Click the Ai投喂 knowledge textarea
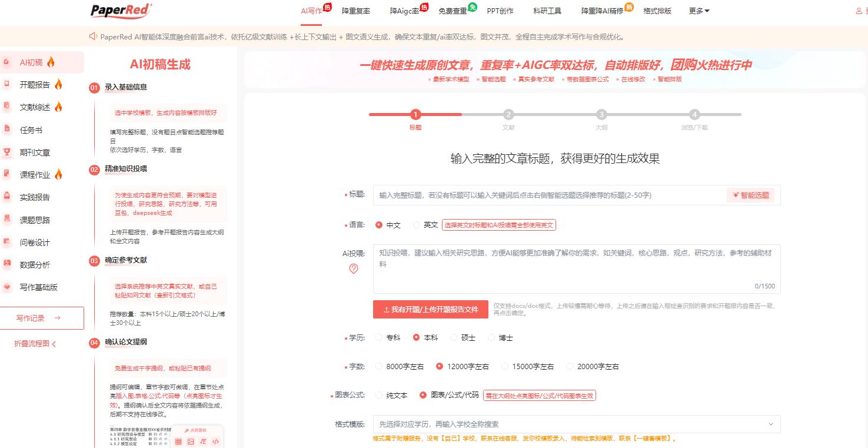 pyautogui.click(x=577, y=268)
